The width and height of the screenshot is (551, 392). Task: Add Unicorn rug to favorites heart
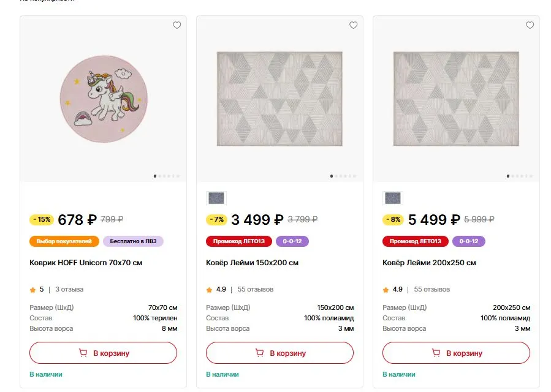[177, 25]
